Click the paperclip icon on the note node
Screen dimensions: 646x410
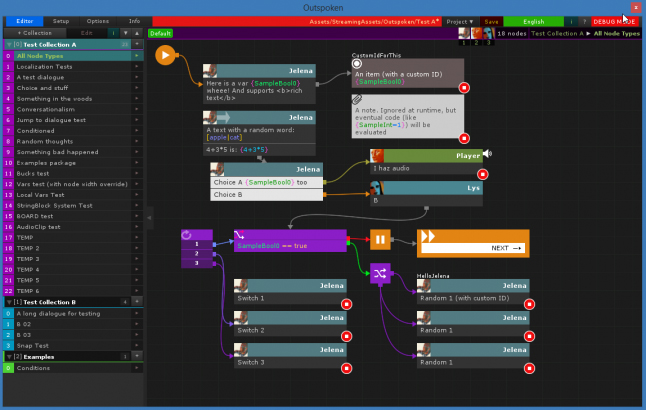(x=357, y=99)
